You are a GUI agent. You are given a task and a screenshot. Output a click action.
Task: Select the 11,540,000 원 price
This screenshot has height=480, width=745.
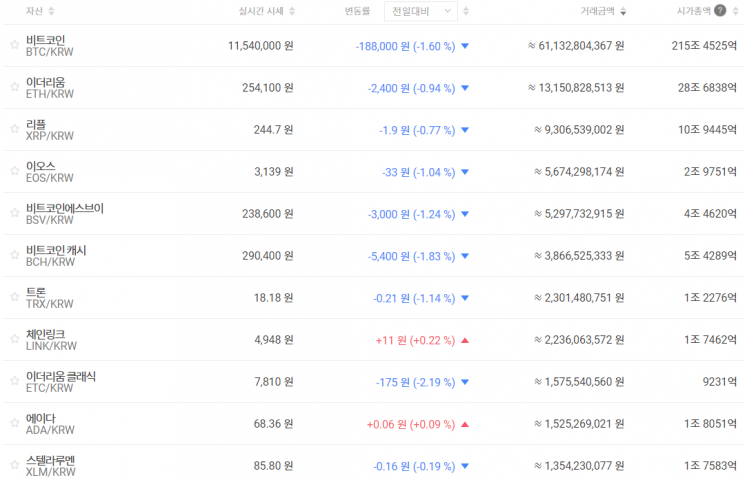(x=261, y=46)
